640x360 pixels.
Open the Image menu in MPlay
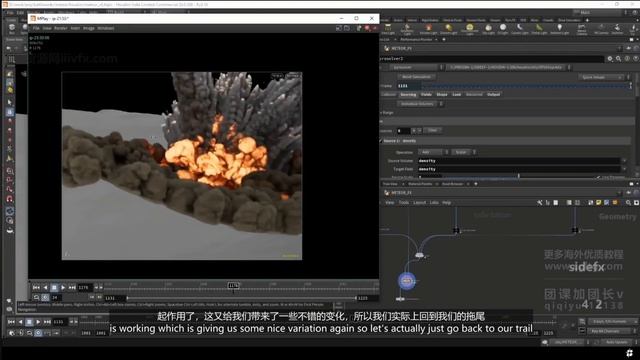pyautogui.click(x=89, y=28)
